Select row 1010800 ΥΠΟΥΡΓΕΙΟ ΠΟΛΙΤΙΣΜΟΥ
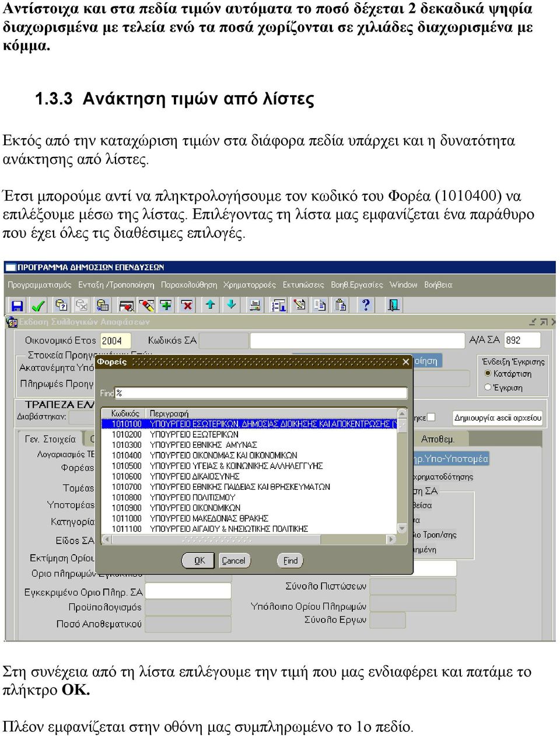Viewport: 560px width, 736px height. point(249,497)
